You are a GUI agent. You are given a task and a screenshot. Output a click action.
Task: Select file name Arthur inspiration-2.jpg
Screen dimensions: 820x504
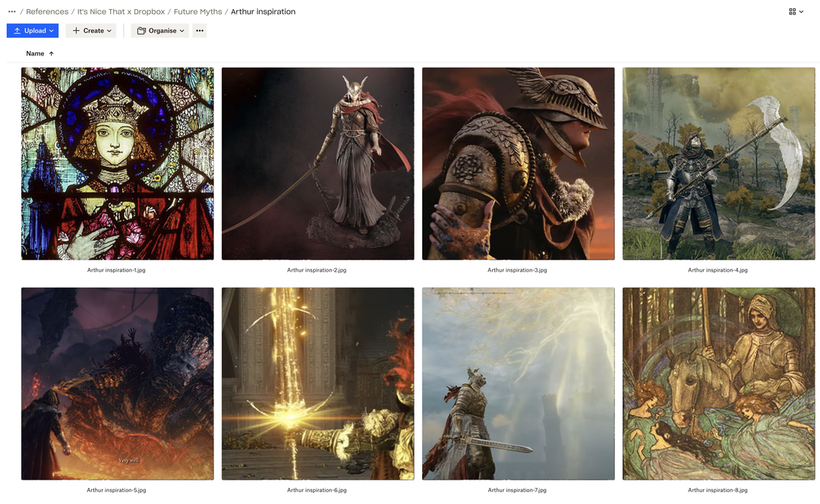pos(317,270)
